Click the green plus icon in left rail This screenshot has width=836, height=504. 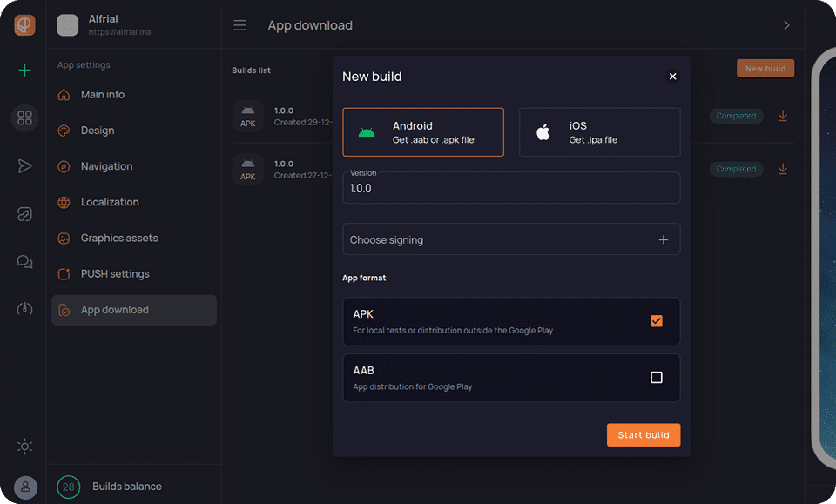click(24, 71)
